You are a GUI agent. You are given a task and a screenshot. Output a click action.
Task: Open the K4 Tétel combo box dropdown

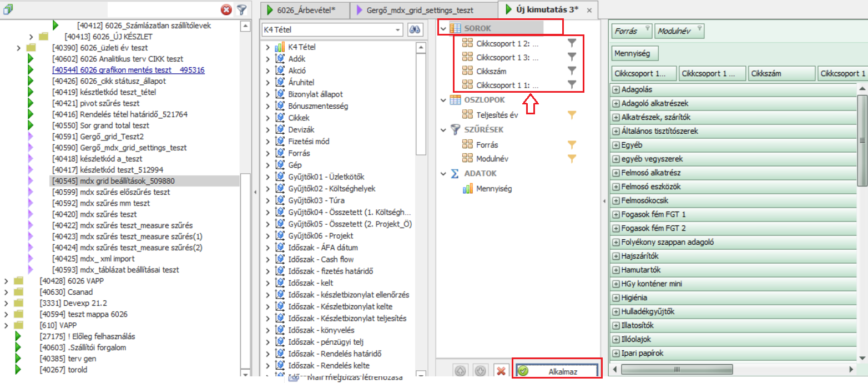[397, 29]
